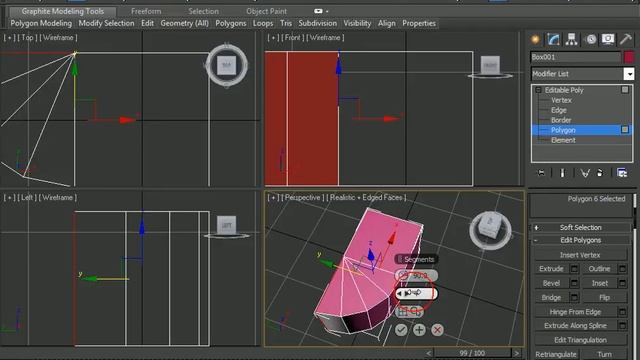Select Border sub-object level
Viewport: 640px width, 360px height.
(x=561, y=120)
